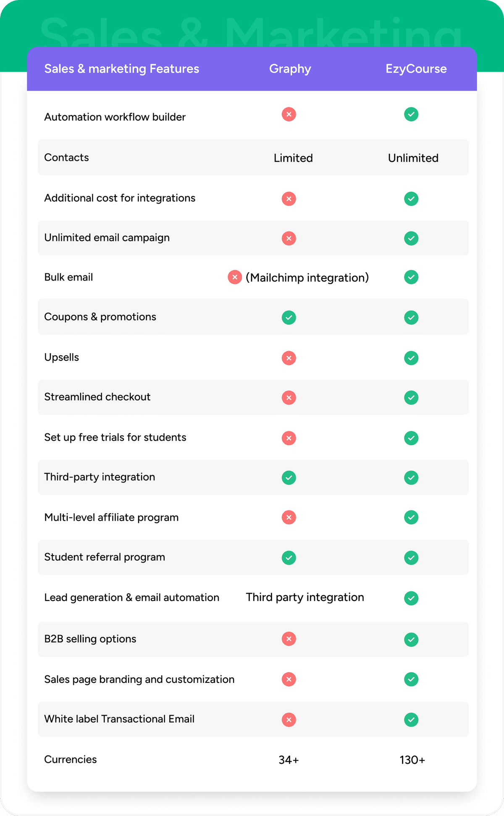Click the red cross beside Mailchimp integration
Screen dimensions: 504x816
(234, 277)
